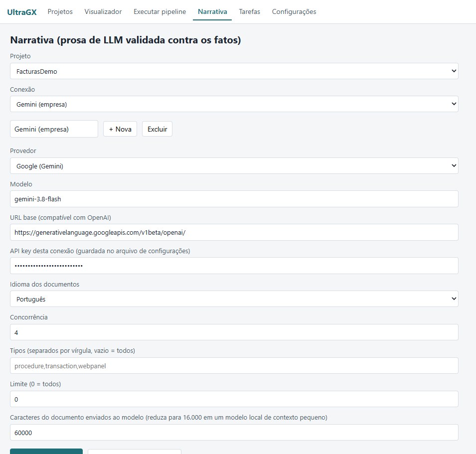Switch to the Projetos tab

60,11
